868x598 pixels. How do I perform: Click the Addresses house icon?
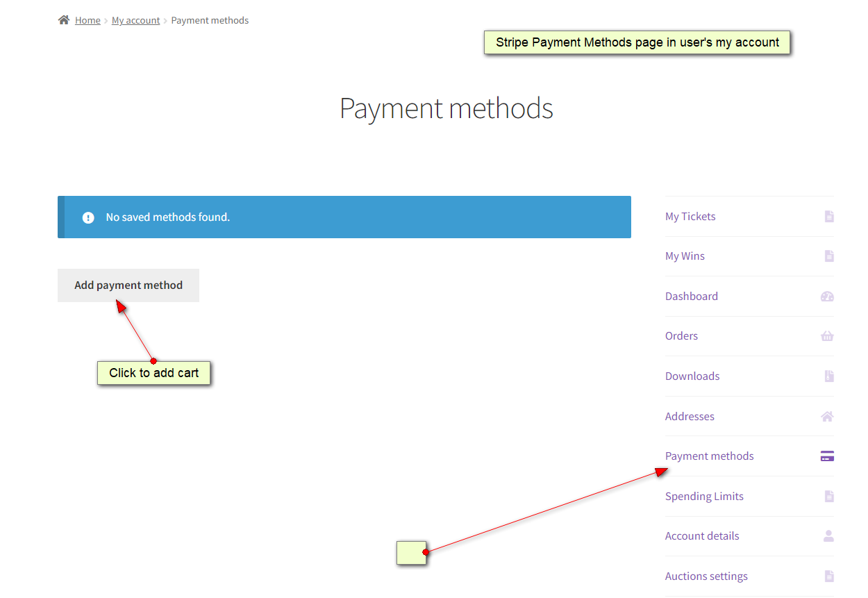tap(827, 417)
